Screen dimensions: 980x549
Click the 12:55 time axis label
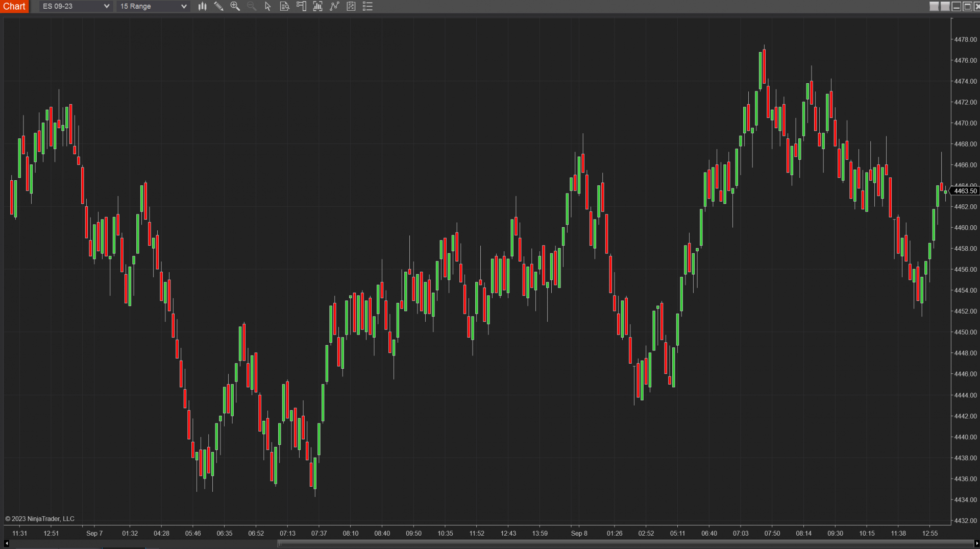(930, 533)
